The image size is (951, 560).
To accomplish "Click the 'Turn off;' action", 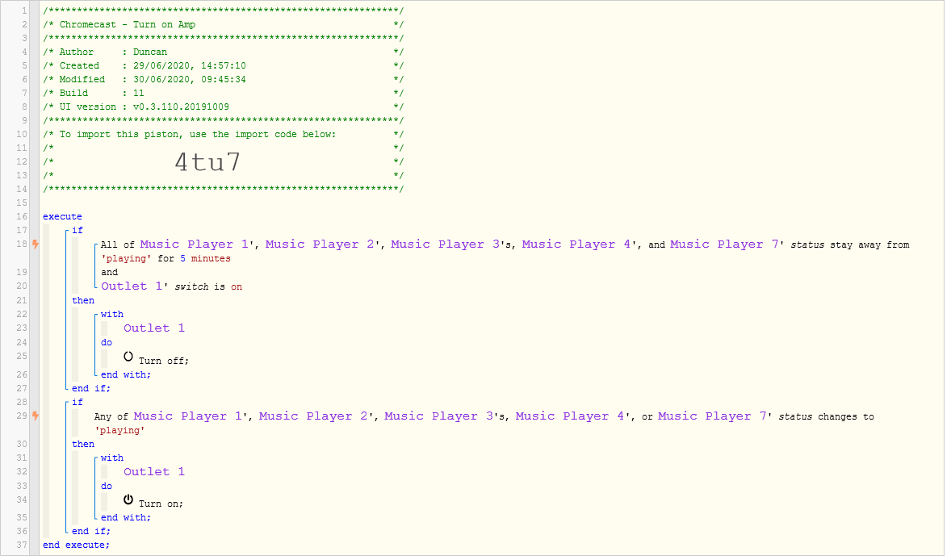I will pos(164,361).
